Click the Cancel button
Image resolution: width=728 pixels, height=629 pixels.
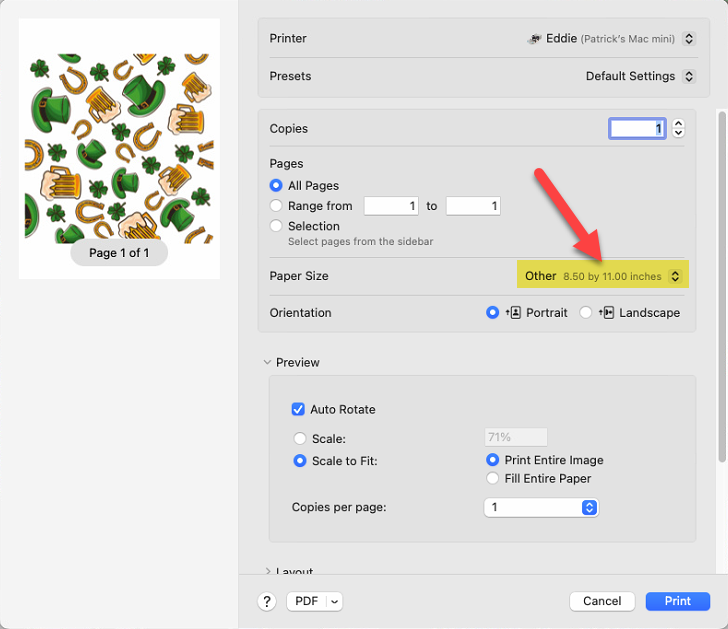(602, 601)
